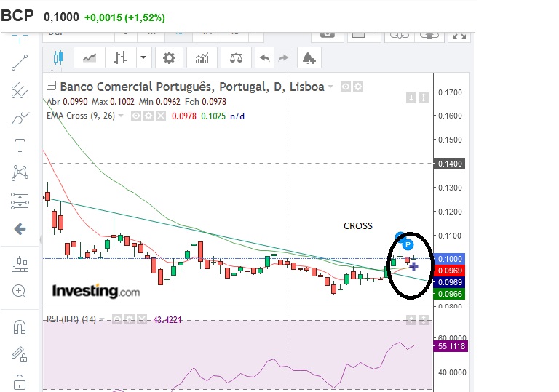Select the bar chart type
Screen dimensions: 559x392
tap(120, 57)
